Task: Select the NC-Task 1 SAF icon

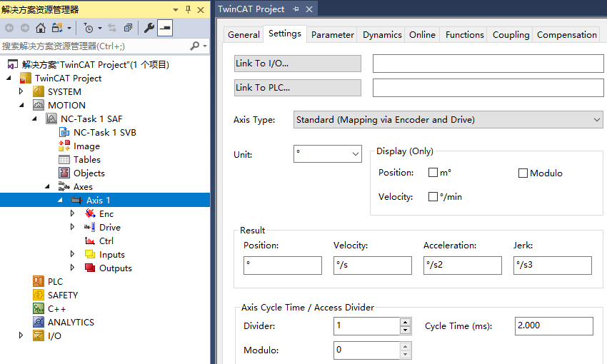Action: pos(51,118)
